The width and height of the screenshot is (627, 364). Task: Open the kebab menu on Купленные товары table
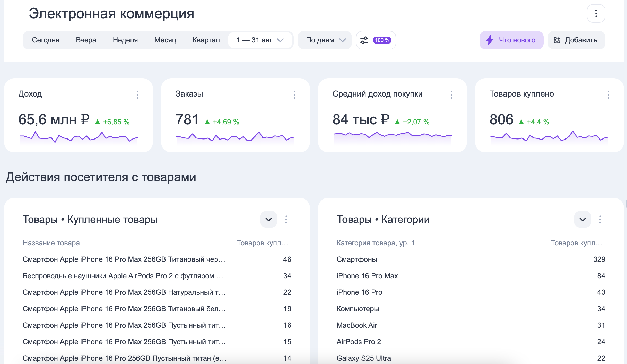tap(286, 219)
